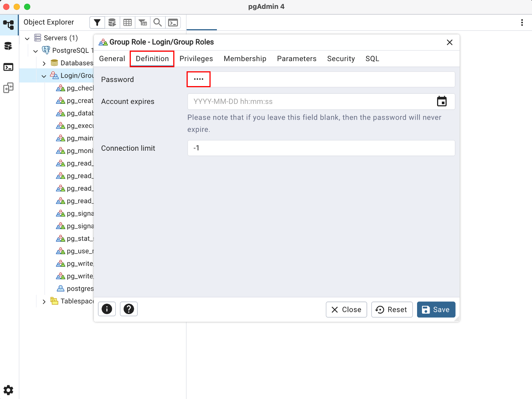Select the pg_stat_ role in tree
Screen dimensions: 532x399
(x=80, y=239)
